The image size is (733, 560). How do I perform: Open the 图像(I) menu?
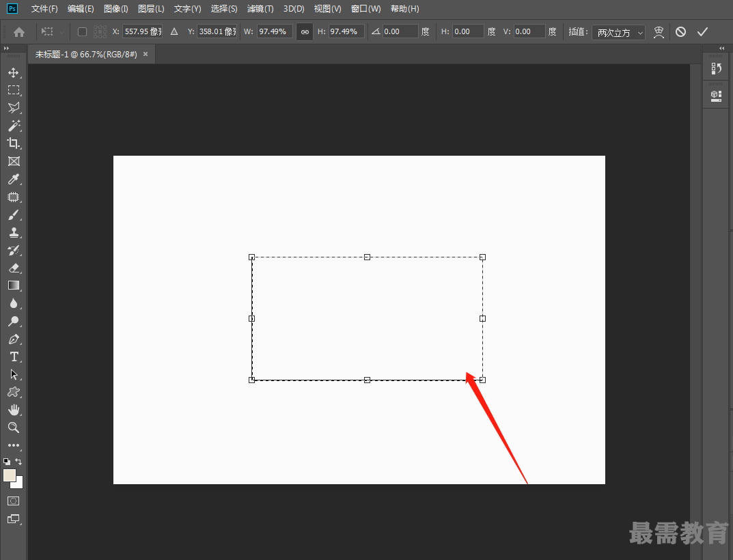(116, 9)
